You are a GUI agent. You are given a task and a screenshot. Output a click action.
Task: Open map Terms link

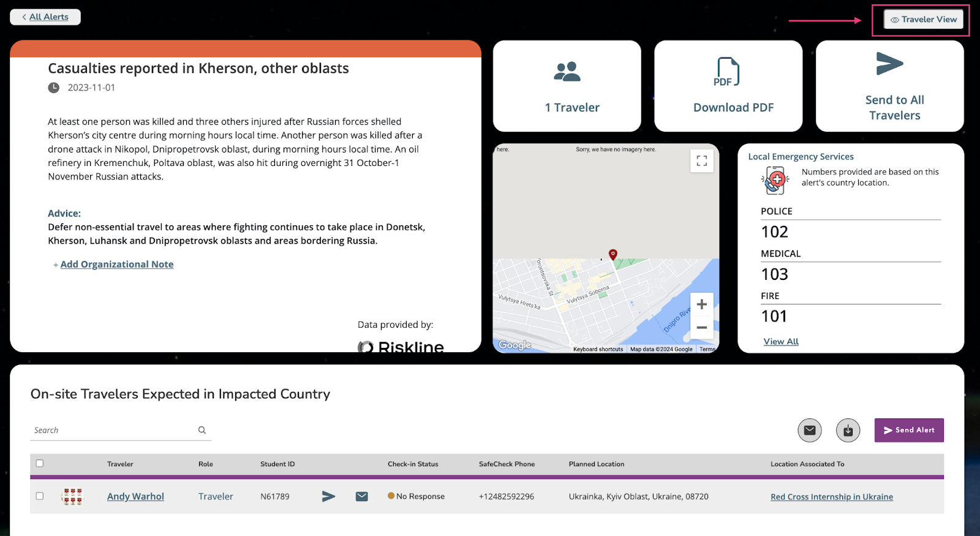707,349
